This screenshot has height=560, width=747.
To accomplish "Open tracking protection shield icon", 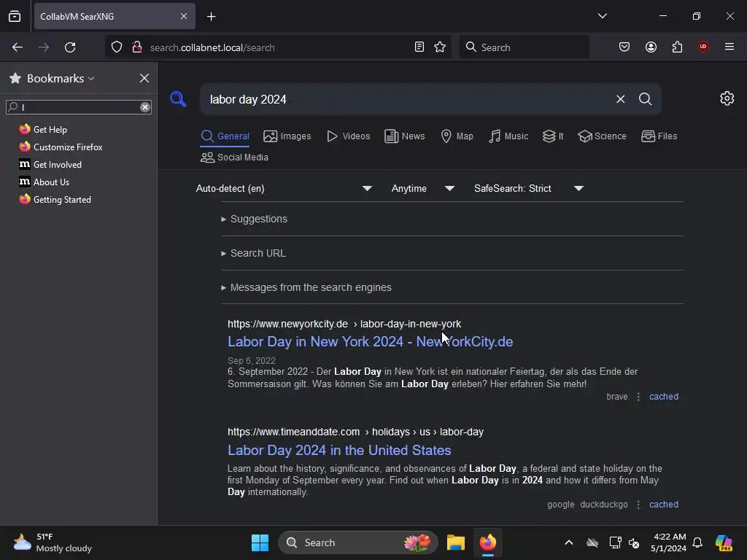I will (117, 47).
